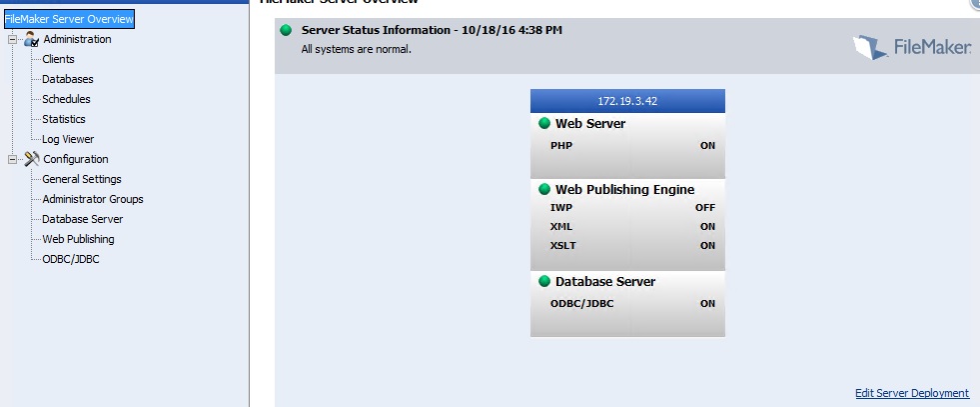Image resolution: width=980 pixels, height=407 pixels.
Task: Click the XML row label
Action: (x=560, y=226)
